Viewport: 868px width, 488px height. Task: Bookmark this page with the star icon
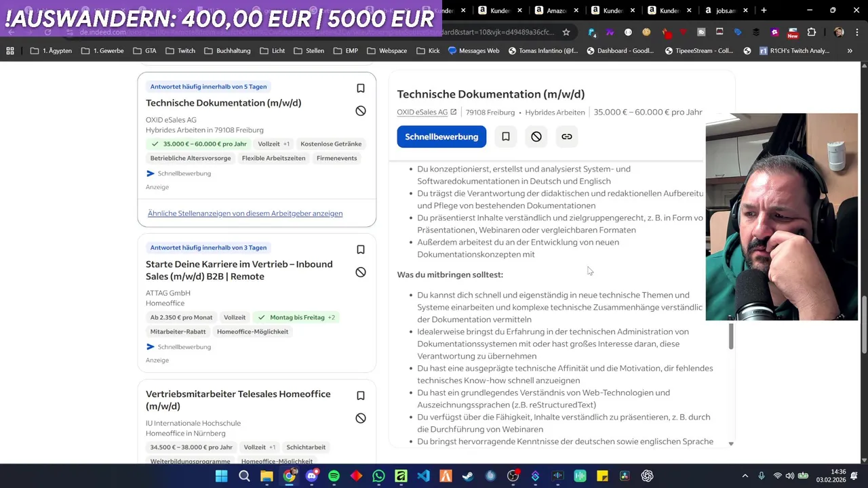point(566,32)
